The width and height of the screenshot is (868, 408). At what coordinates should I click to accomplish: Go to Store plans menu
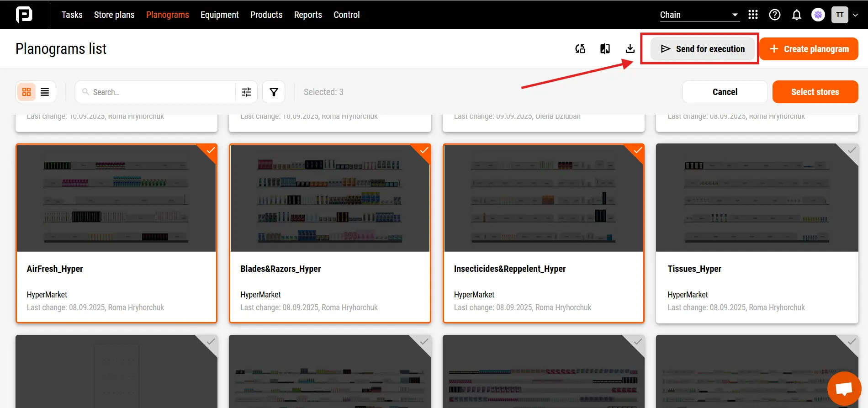[x=114, y=15]
